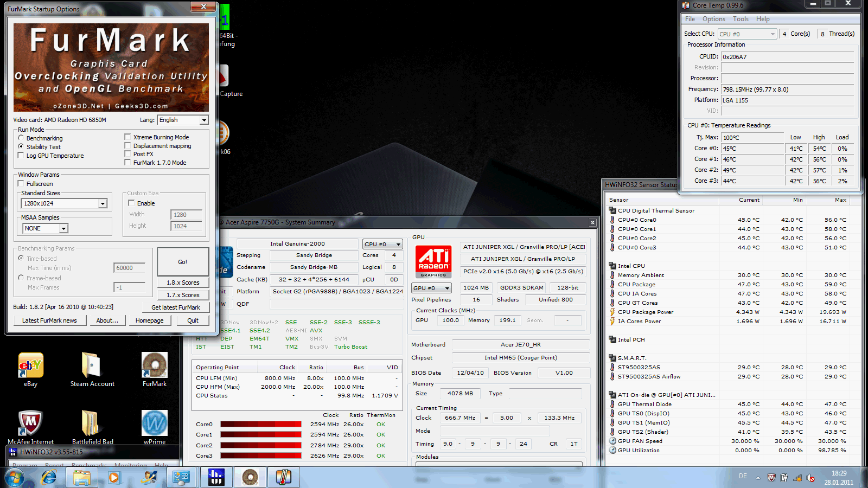Switch to FurMark taskbar button
The height and width of the screenshot is (488, 868).
(x=250, y=478)
